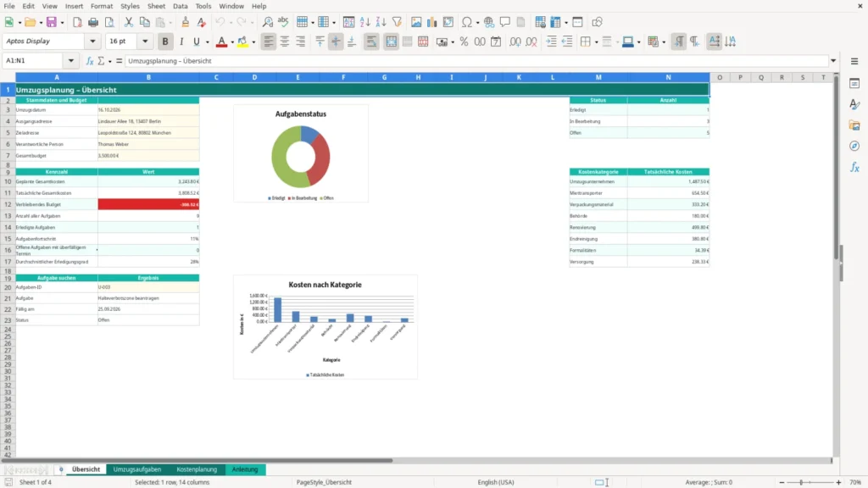Export directly as PDF
This screenshot has width=868, height=488.
coord(77,22)
